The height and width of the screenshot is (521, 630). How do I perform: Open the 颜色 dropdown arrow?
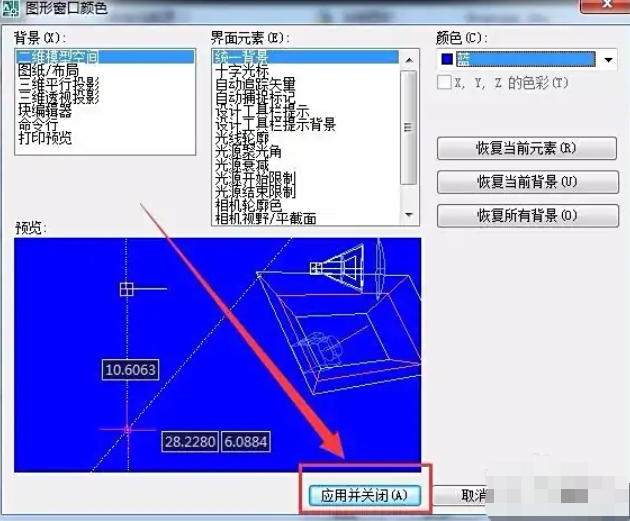click(x=609, y=60)
